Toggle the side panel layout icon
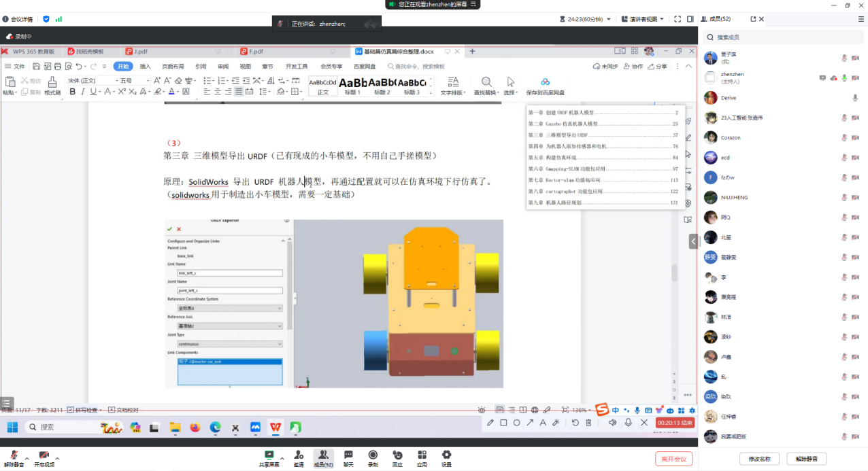868x471 pixels. (690, 19)
